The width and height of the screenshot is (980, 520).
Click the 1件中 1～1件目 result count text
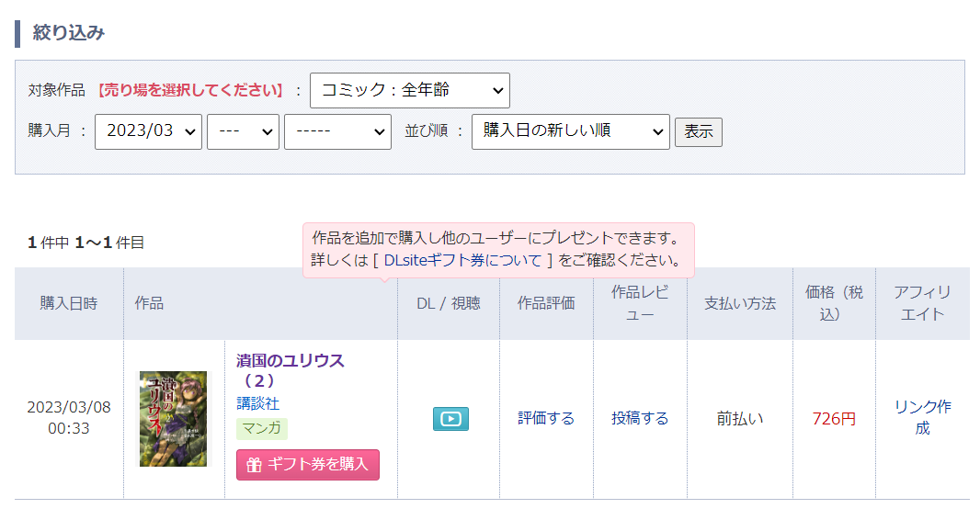85,243
